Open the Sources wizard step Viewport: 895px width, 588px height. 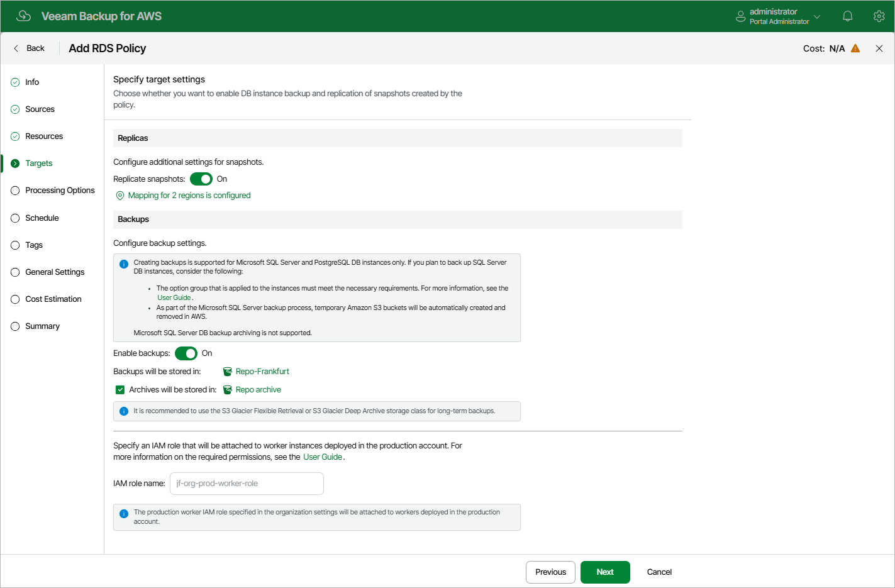[40, 109]
